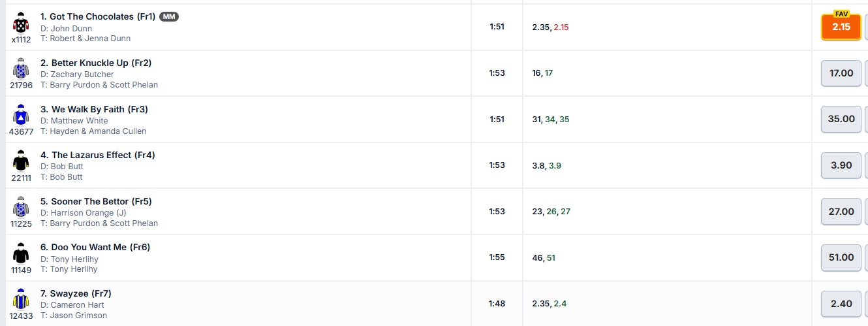Add Sooner The Bettor at 27.00 odds
This screenshot has width=868, height=326.
click(841, 212)
